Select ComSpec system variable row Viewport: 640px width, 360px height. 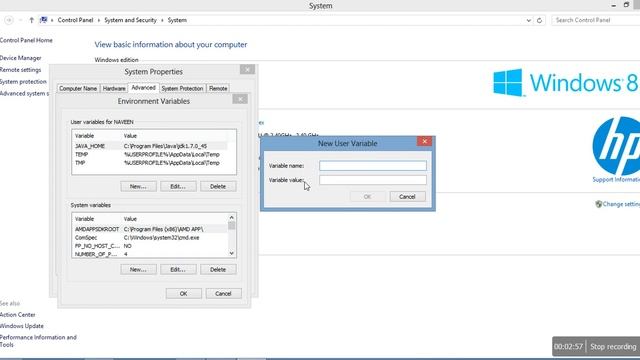pos(150,238)
